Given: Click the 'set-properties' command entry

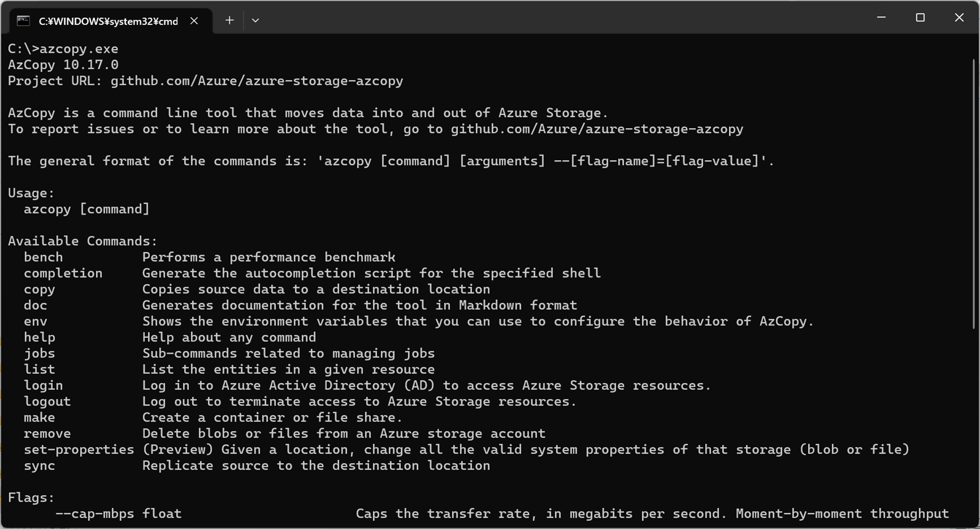Looking at the screenshot, I should click(79, 449).
